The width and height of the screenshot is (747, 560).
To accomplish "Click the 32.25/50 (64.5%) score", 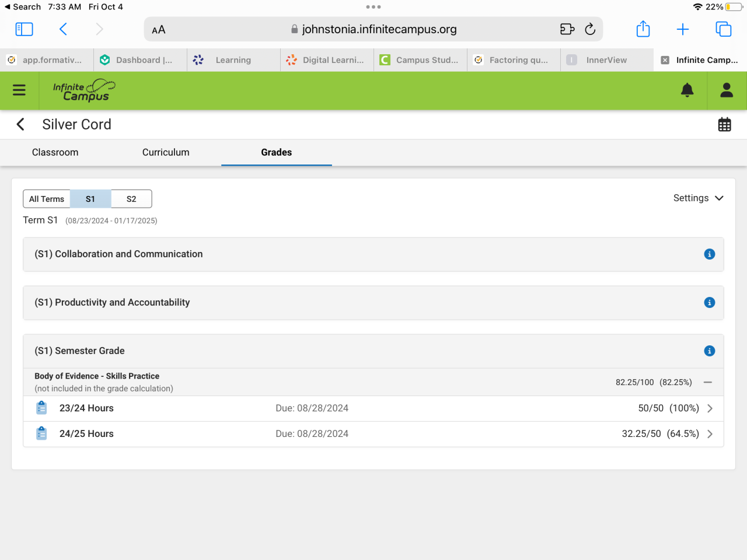I will (660, 434).
